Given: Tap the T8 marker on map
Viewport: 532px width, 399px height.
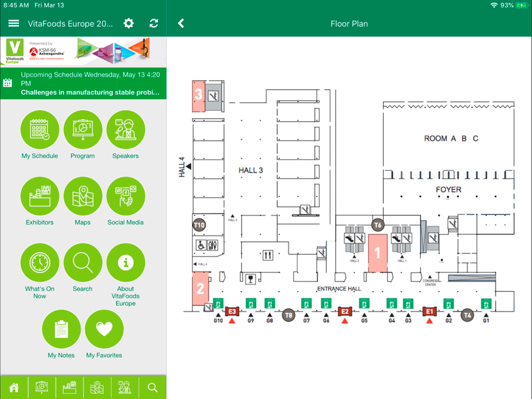Looking at the screenshot, I should pos(288,315).
